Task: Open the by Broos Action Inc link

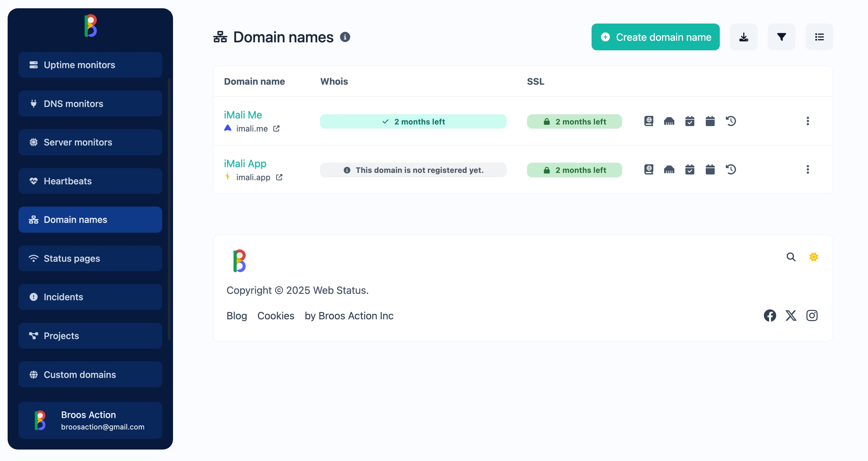Action: click(349, 316)
